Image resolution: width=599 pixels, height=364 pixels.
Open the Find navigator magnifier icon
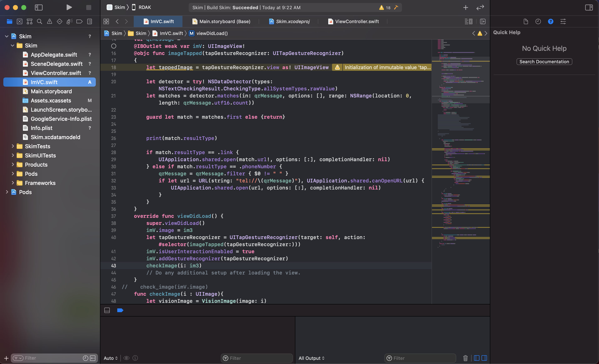click(x=39, y=22)
